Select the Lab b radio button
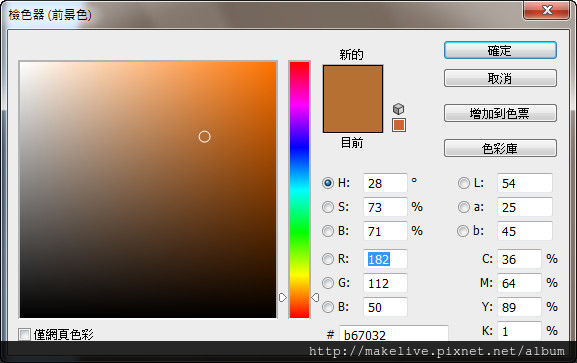Viewport: 577px width, 363px height. [463, 231]
